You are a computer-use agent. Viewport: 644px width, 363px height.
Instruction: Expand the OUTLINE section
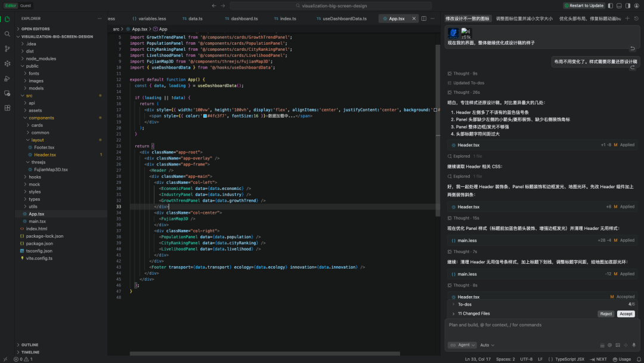[x=30, y=345]
